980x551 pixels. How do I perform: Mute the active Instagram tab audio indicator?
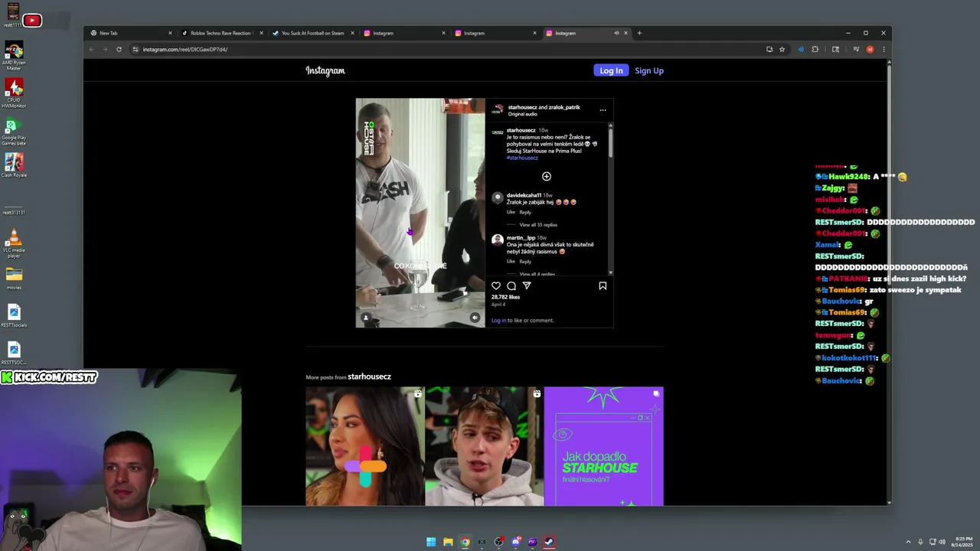616,33
